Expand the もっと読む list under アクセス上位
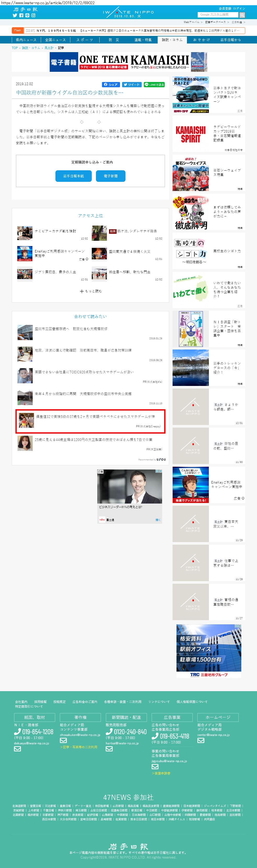Screen dimensions: 257x868 click(x=90, y=291)
